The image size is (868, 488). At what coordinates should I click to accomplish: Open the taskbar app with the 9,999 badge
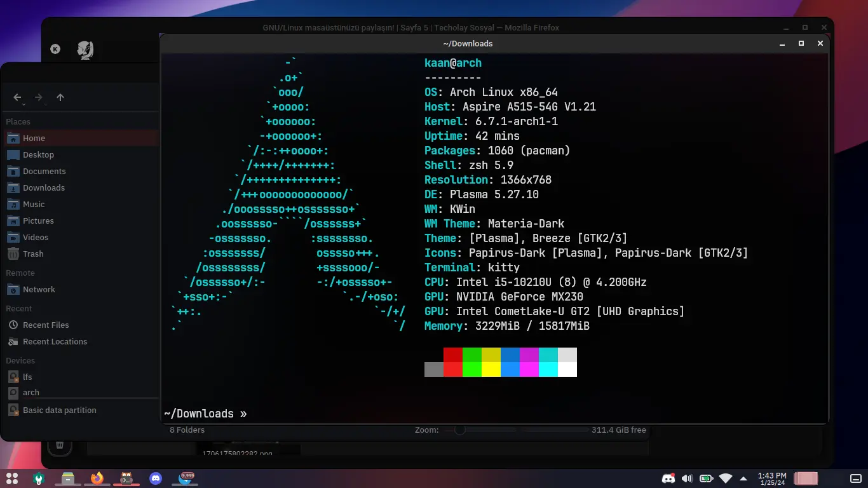(x=186, y=478)
